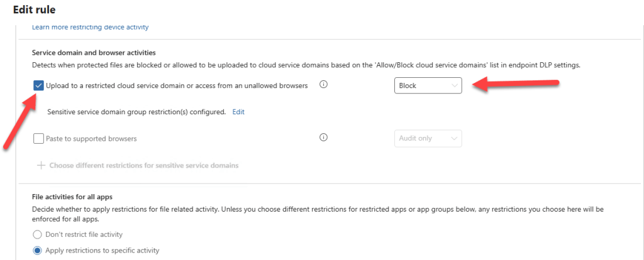The height and width of the screenshot is (260, 644).
Task: Click the Don't restrict file activity label
Action: [x=84, y=234]
